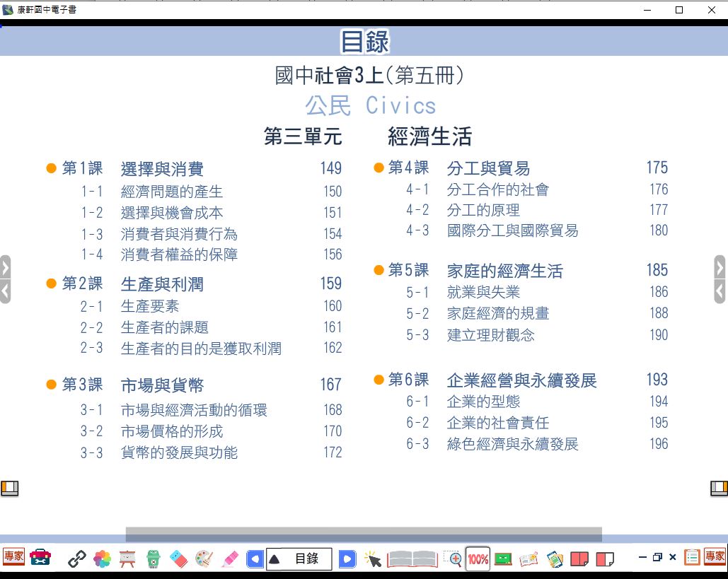Jump to section 4-3 國際分工與國際貿易
The height and width of the screenshot is (579, 728).
[x=512, y=230]
